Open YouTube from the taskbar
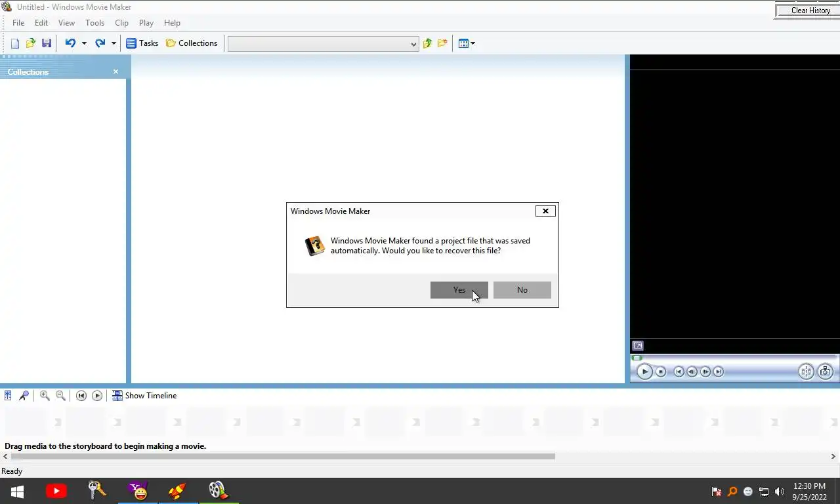Screen dimensions: 840x504 click(56, 491)
